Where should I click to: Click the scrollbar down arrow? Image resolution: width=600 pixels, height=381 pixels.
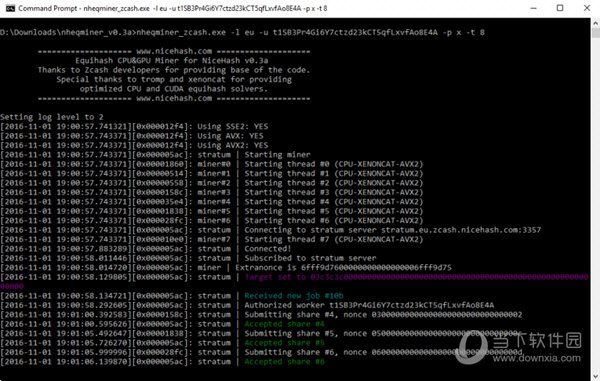pos(595,376)
